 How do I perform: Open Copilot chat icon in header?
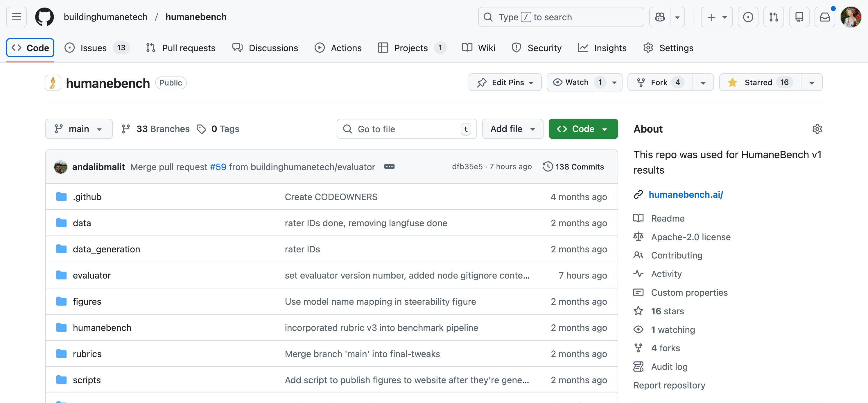[x=659, y=17]
